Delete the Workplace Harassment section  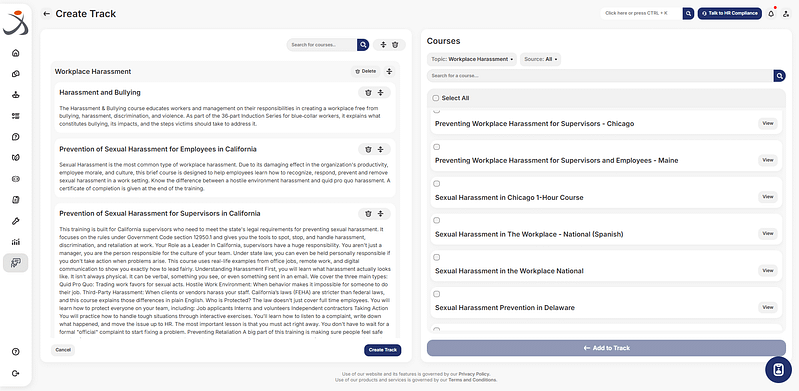(x=365, y=71)
